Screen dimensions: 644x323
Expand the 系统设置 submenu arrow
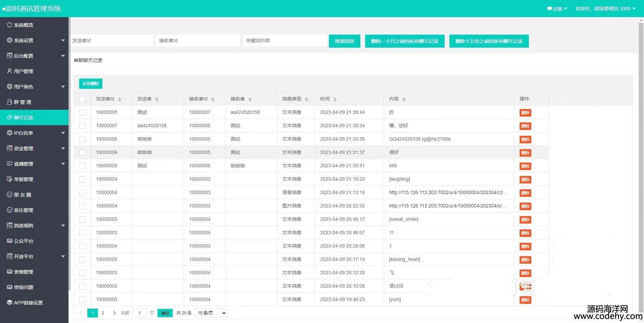[x=63, y=40]
